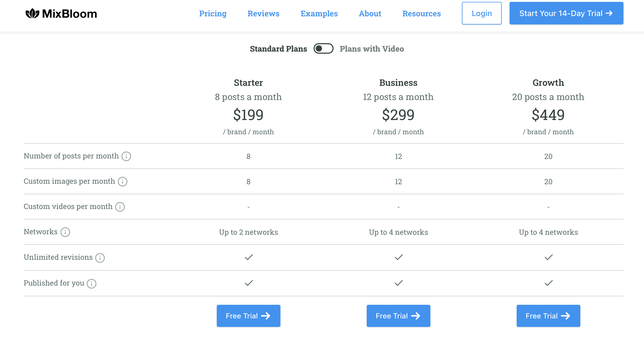Click Growth checkmark for Unlimited revisions

[x=549, y=257]
